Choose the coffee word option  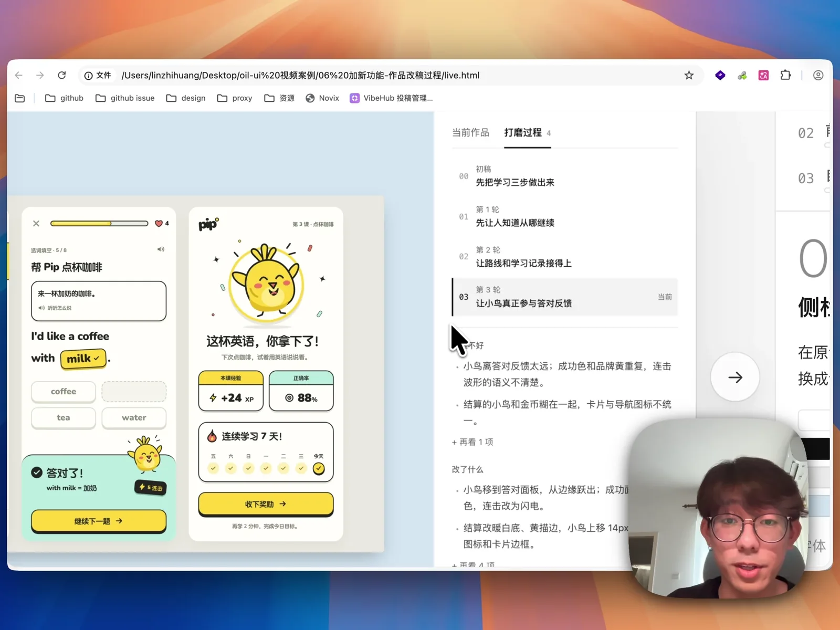click(x=64, y=392)
